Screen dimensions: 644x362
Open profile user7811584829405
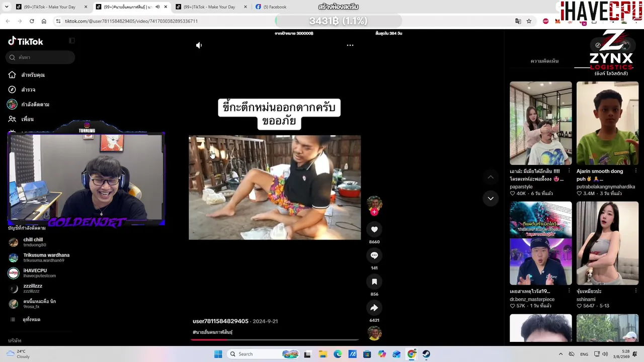(x=220, y=321)
